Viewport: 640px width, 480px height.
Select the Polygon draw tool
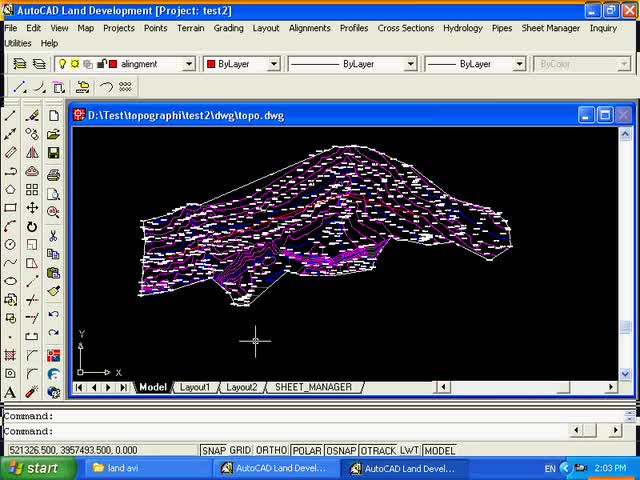click(10, 189)
